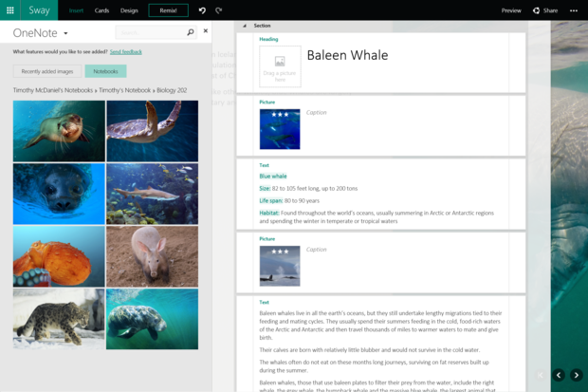This screenshot has height=392, width=588.
Task: Click the Remix! button
Action: (169, 10)
